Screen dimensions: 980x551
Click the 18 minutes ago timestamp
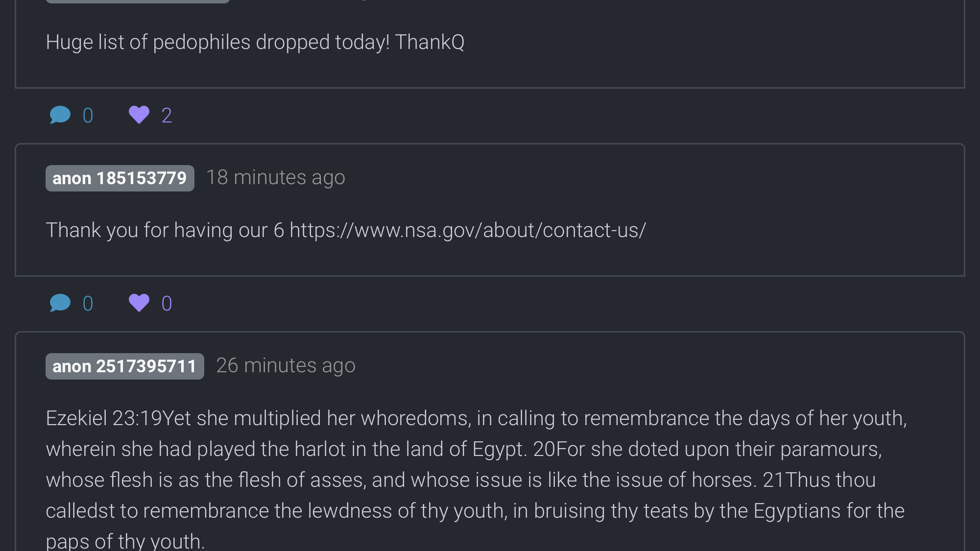pyautogui.click(x=276, y=178)
